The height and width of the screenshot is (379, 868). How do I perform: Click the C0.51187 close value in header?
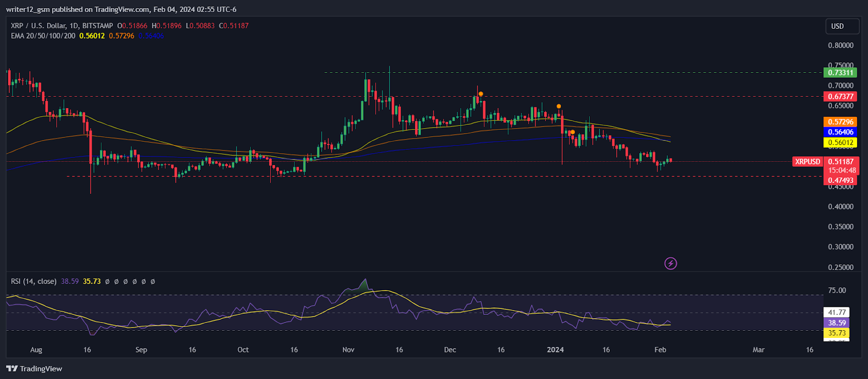tap(234, 26)
